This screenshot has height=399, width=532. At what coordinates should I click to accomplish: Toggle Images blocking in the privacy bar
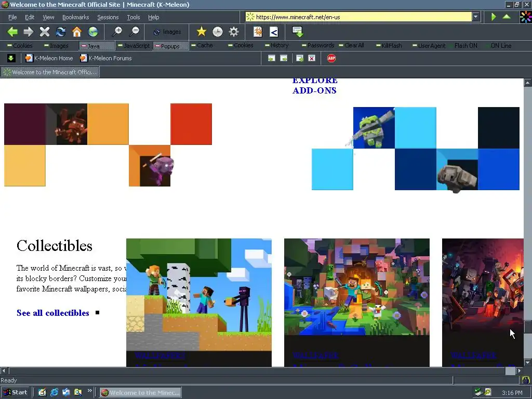pos(56,46)
